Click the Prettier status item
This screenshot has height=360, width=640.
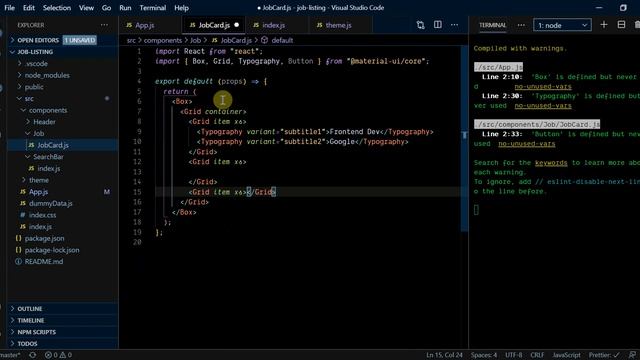(604, 355)
